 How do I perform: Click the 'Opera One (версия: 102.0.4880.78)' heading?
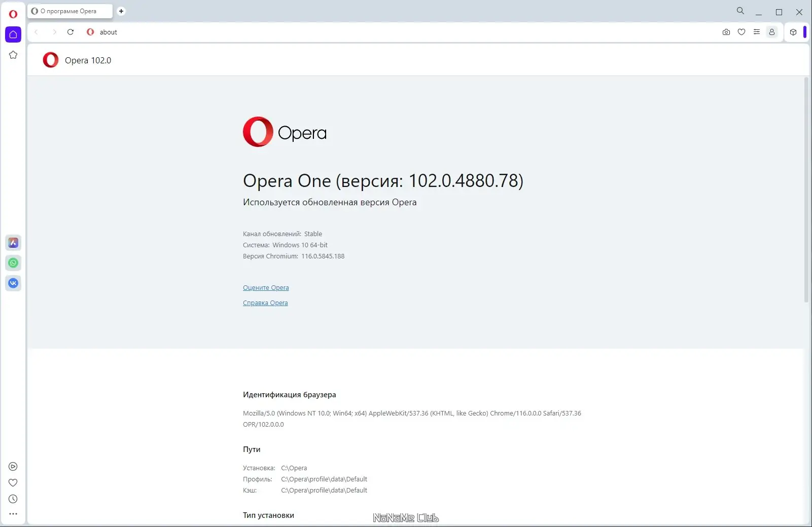click(x=383, y=180)
